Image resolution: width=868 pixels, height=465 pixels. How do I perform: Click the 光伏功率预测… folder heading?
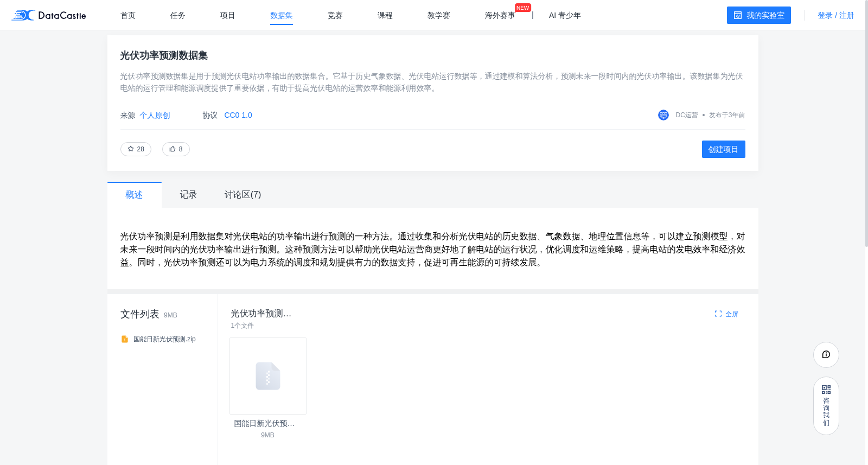click(261, 314)
